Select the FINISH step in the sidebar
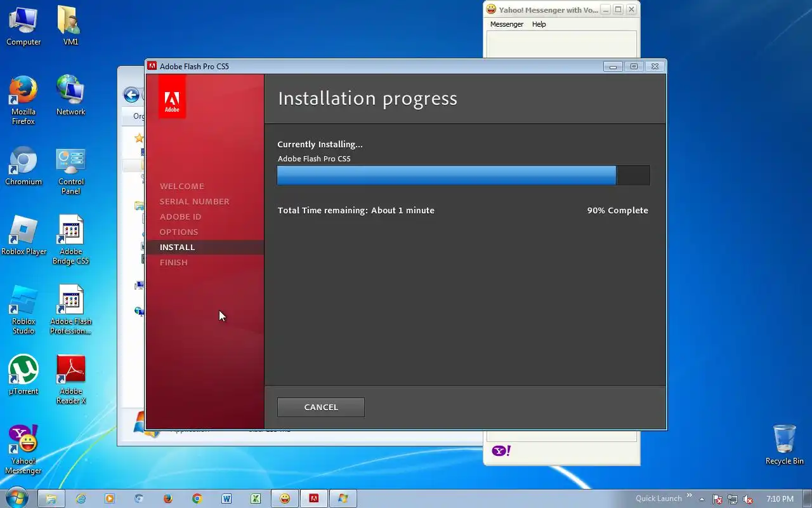The image size is (812, 508). (174, 262)
